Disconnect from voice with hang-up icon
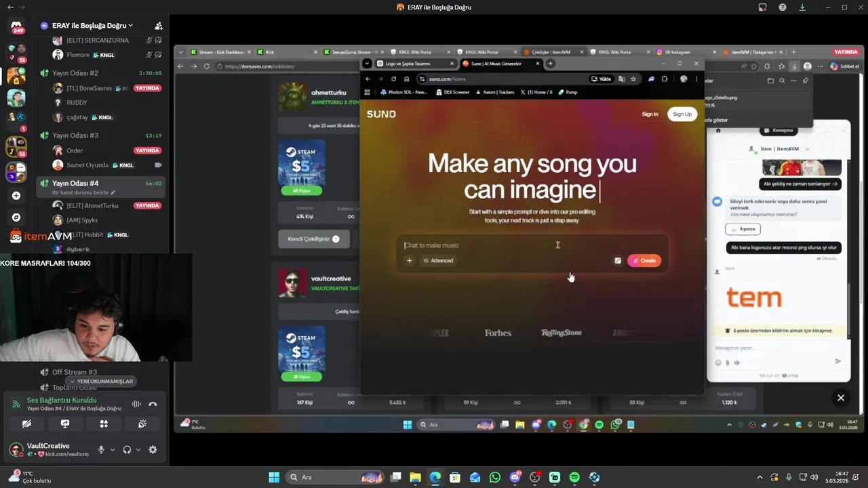 tap(153, 404)
